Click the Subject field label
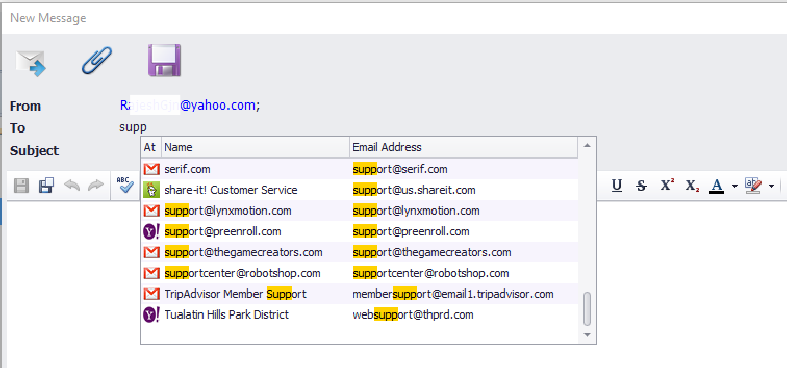 point(35,151)
